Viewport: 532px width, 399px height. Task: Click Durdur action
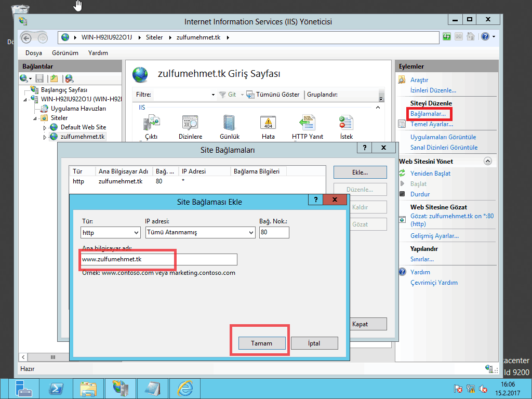[420, 194]
